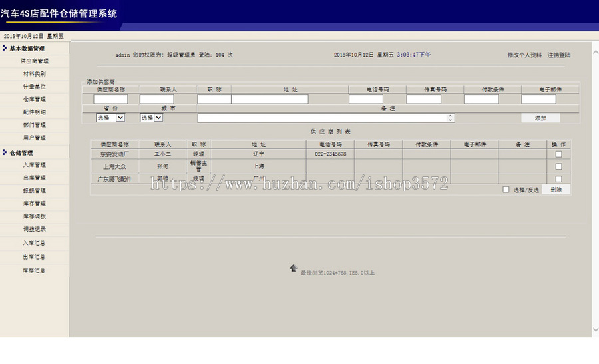The width and height of the screenshot is (599, 364).
Task: Collapse the 仓储管理 menu section
Action: (21, 153)
